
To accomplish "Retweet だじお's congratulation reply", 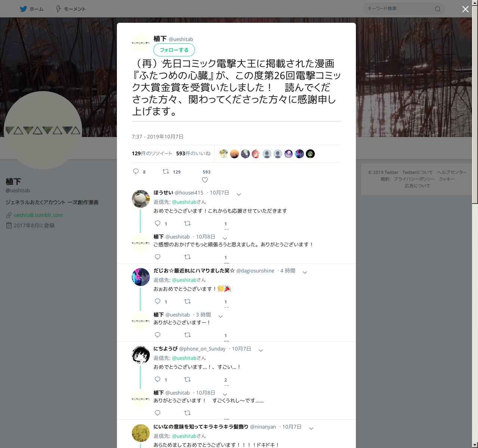I will [187, 301].
